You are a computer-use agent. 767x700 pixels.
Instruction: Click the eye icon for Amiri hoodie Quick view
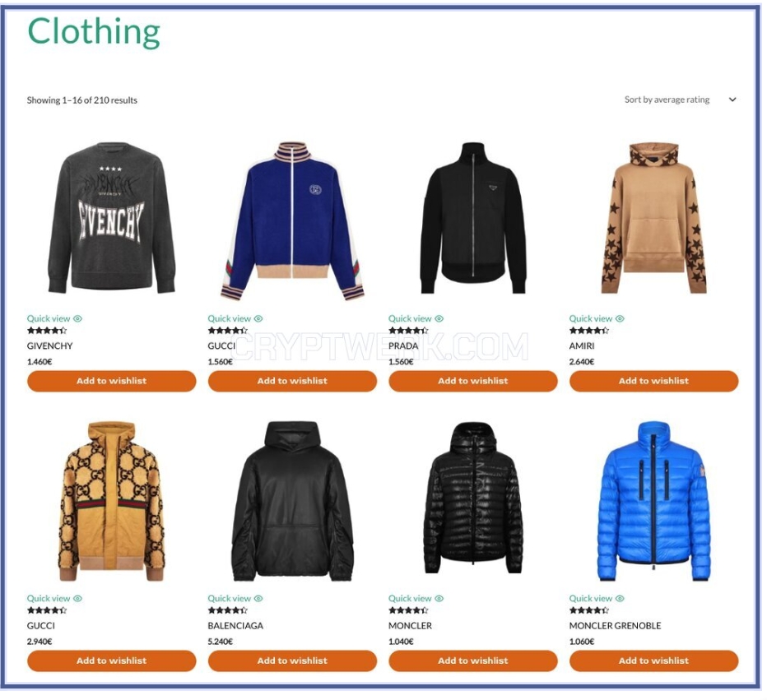pyautogui.click(x=620, y=318)
